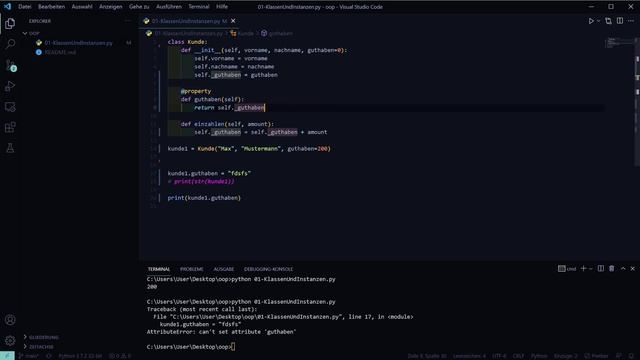Open Accounts menu in activity bar

(10, 320)
